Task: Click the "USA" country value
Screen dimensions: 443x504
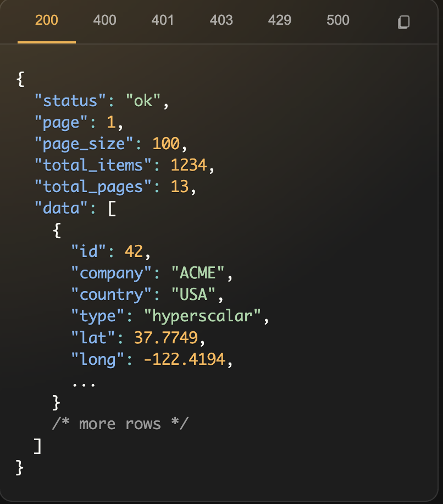Action: (193, 294)
